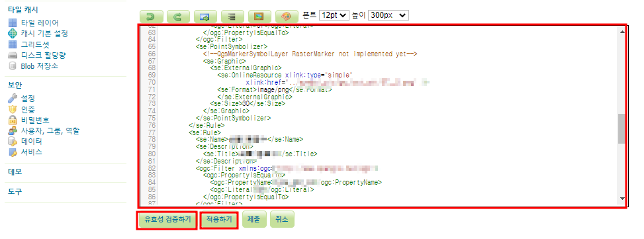Click the <se:ExternalGraphic> opening tag

coord(246,68)
